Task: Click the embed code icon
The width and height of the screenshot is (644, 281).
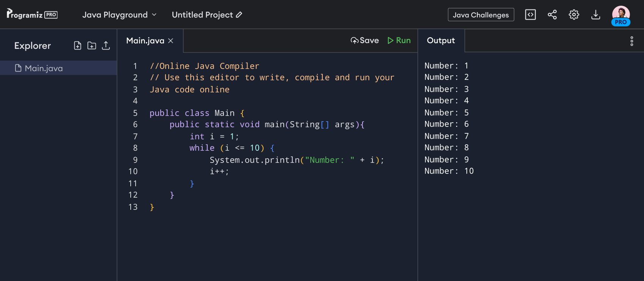Action: pos(530,15)
